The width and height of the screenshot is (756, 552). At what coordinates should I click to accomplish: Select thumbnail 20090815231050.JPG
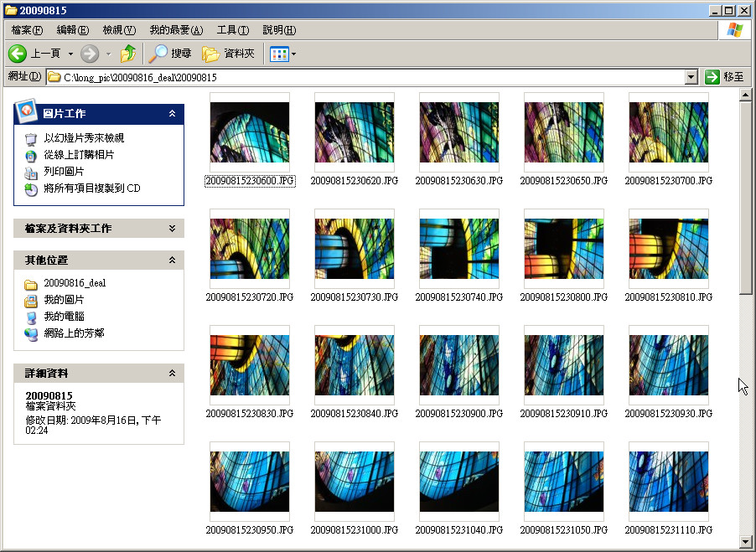(564, 482)
